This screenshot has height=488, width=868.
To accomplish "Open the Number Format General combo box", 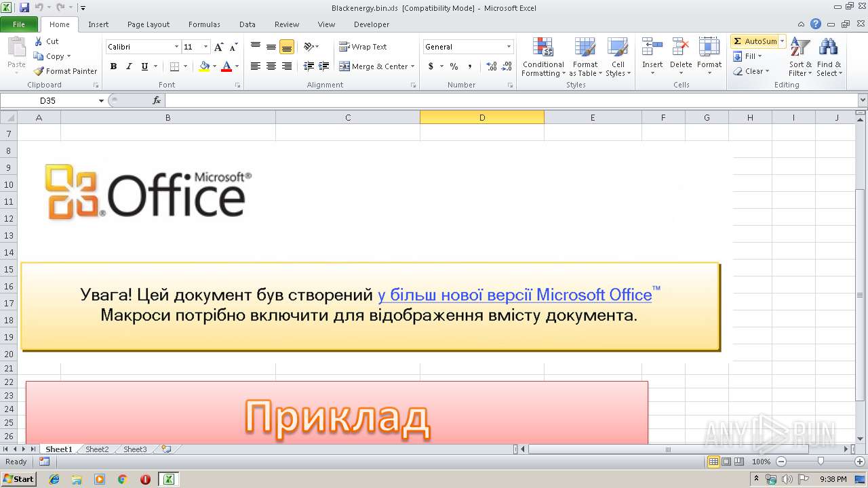I will coord(468,47).
